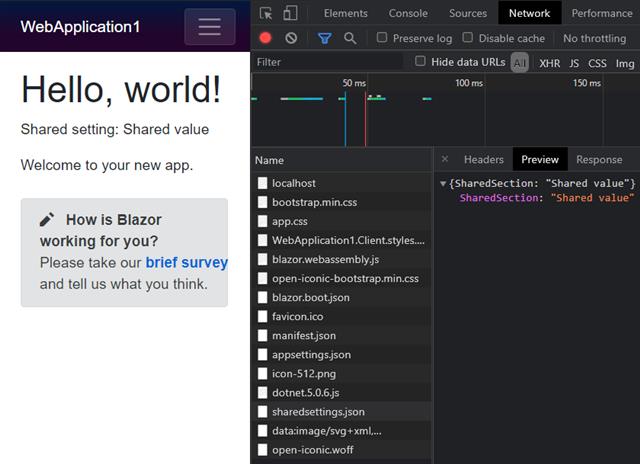Click the file icon beside blazor.webassembly.js

click(x=262, y=259)
